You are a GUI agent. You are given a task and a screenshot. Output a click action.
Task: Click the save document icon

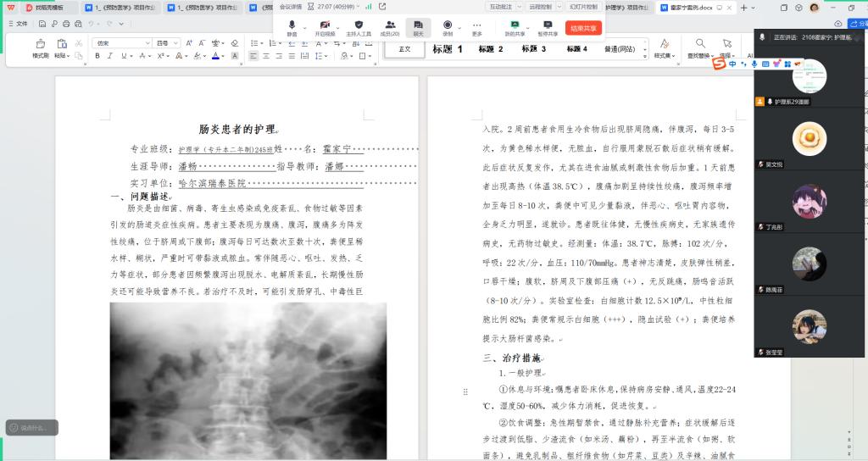(x=42, y=24)
